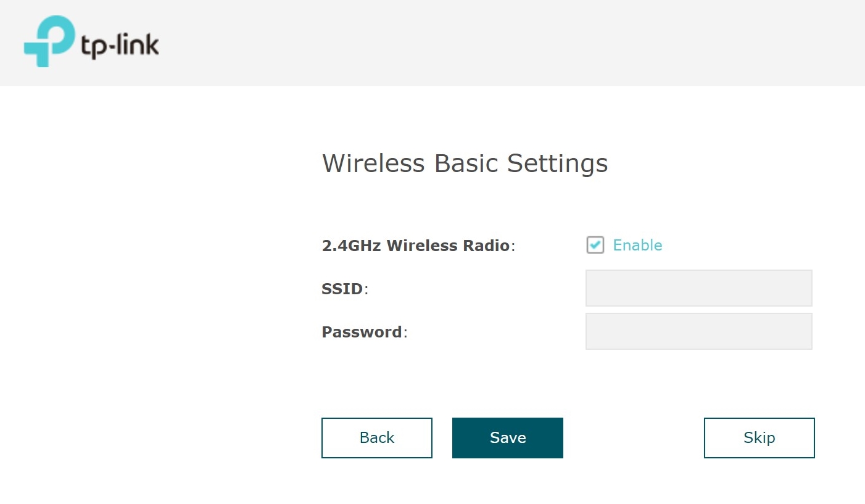Select the empty network name box
This screenshot has width=865, height=504.
pos(698,288)
